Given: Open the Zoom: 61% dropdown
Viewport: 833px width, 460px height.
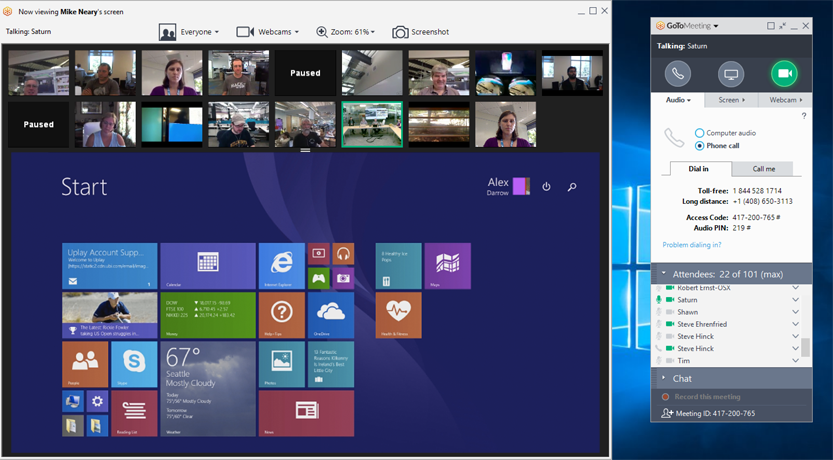Looking at the screenshot, I should [345, 32].
